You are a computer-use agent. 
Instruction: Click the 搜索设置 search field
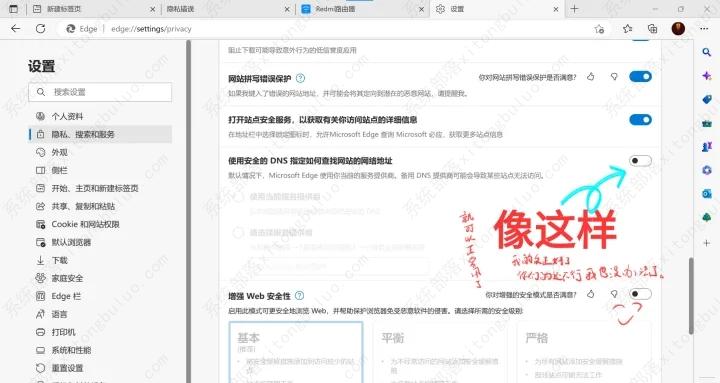[x=100, y=92]
